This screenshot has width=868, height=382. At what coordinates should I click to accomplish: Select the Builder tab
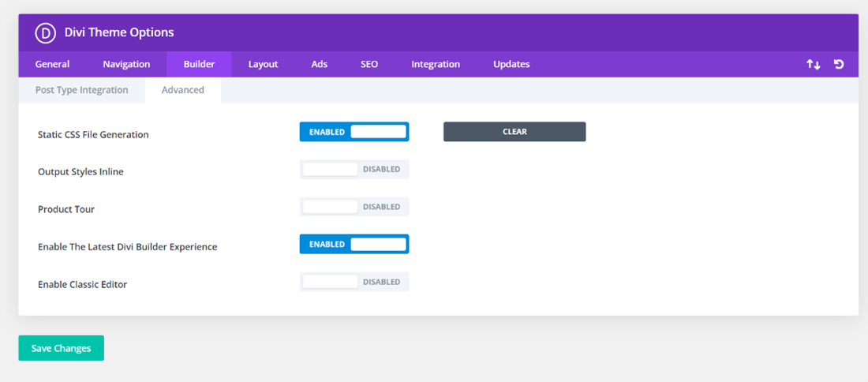pyautogui.click(x=199, y=64)
